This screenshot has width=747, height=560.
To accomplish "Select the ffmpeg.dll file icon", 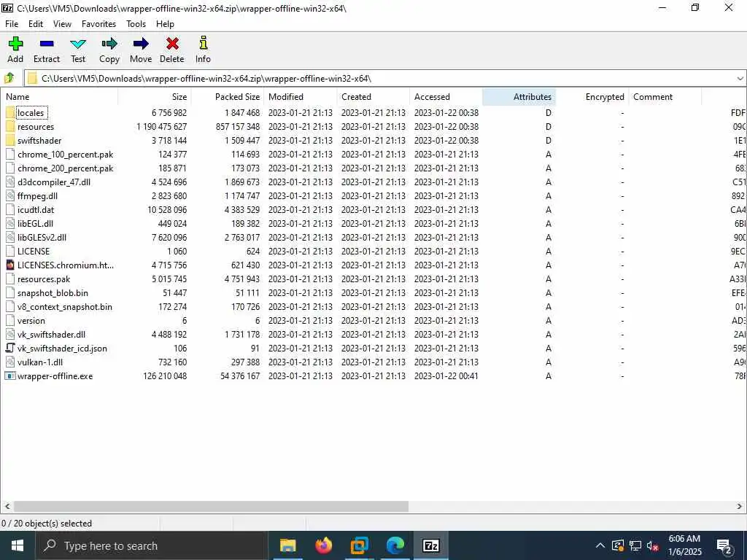I will coord(10,195).
